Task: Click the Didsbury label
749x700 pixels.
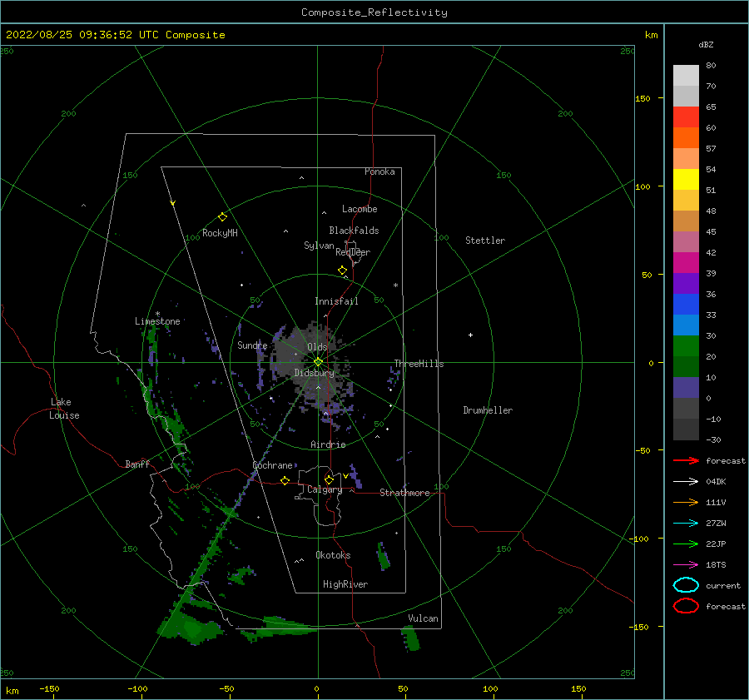Action: click(x=314, y=373)
